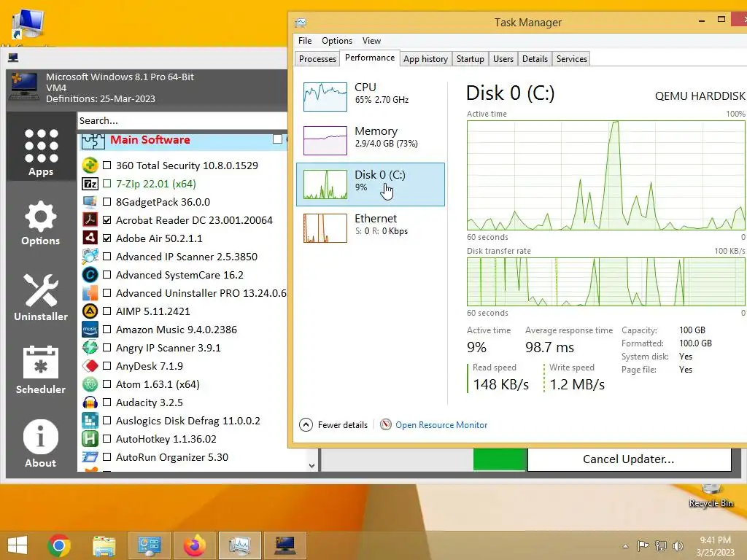Open Firefox from the taskbar
The width and height of the screenshot is (747, 560).
(x=194, y=545)
